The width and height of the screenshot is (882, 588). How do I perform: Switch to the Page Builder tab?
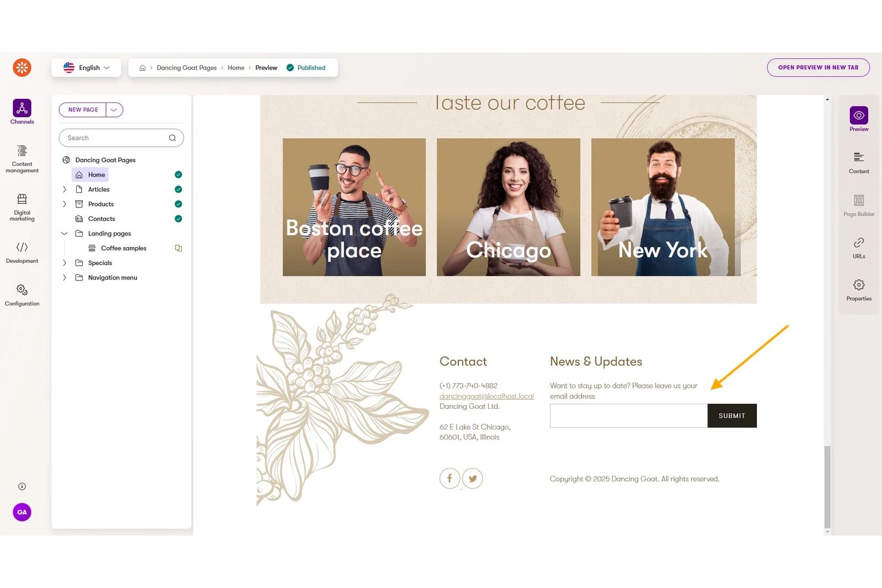point(859,205)
